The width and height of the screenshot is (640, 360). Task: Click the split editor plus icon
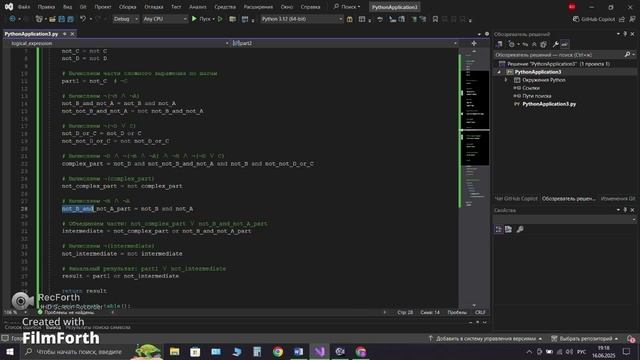click(474, 43)
